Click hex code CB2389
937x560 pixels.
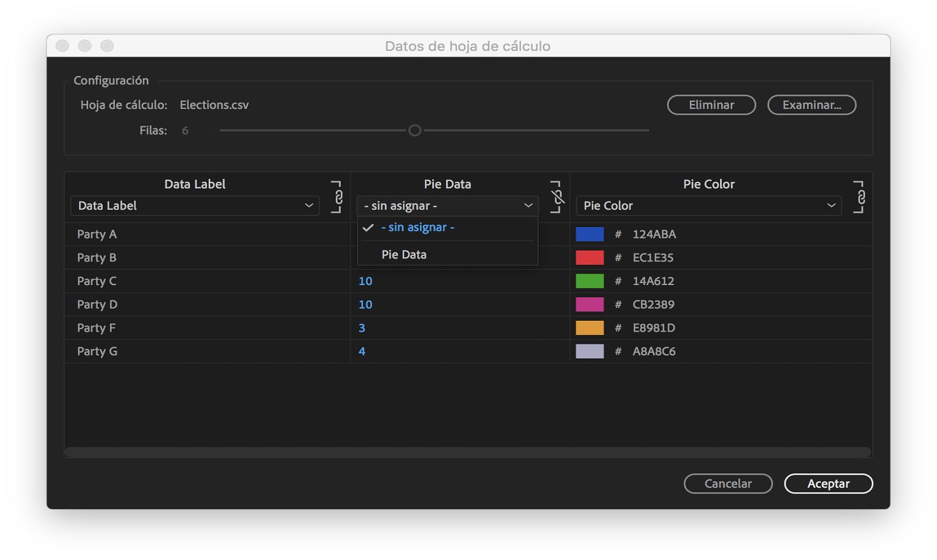654,304
